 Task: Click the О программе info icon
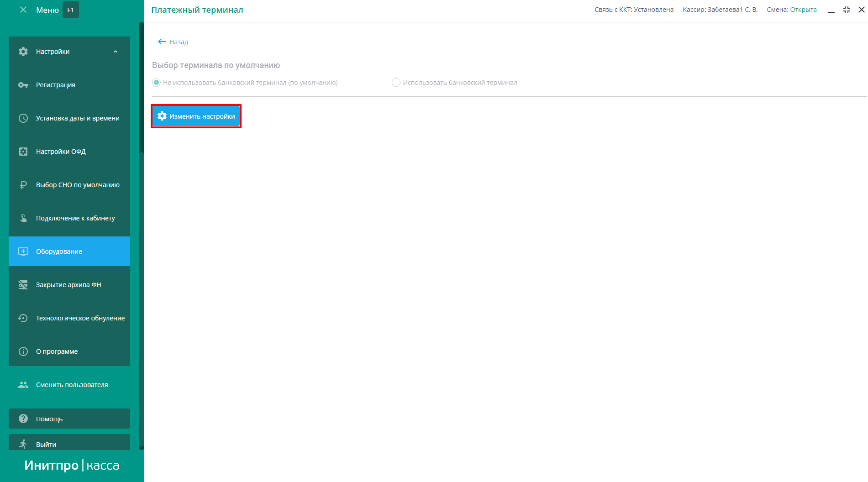[x=23, y=351]
